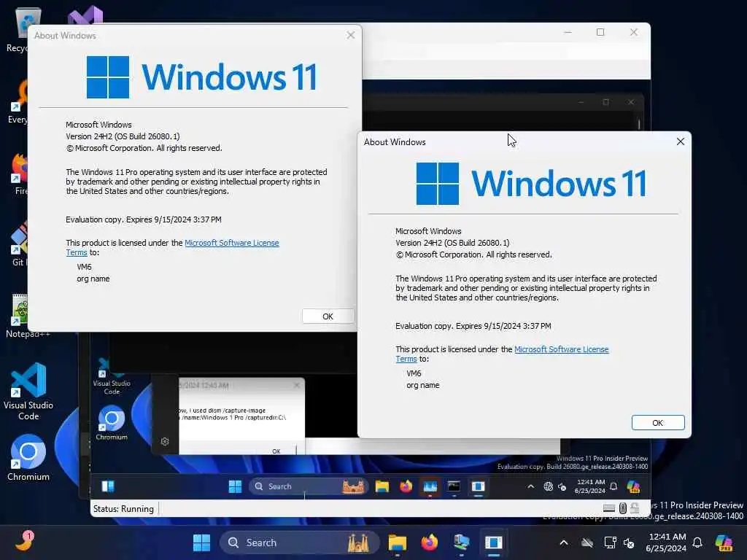Select Chromium shortcut on the host desktop

[28, 458]
